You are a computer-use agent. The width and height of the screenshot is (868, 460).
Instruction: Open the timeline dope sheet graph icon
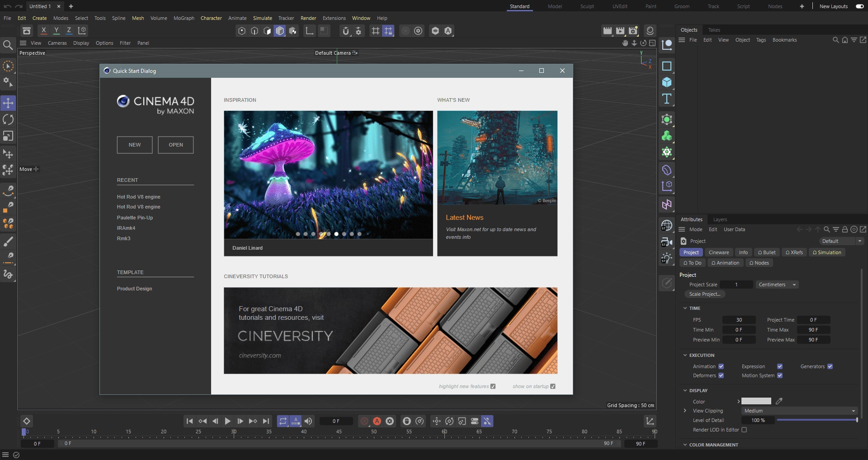(650, 421)
